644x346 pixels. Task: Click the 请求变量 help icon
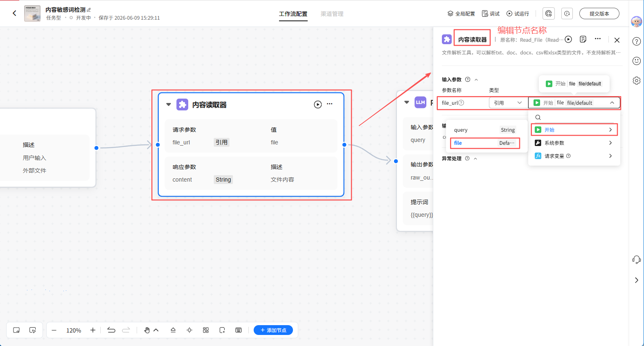(x=568, y=156)
